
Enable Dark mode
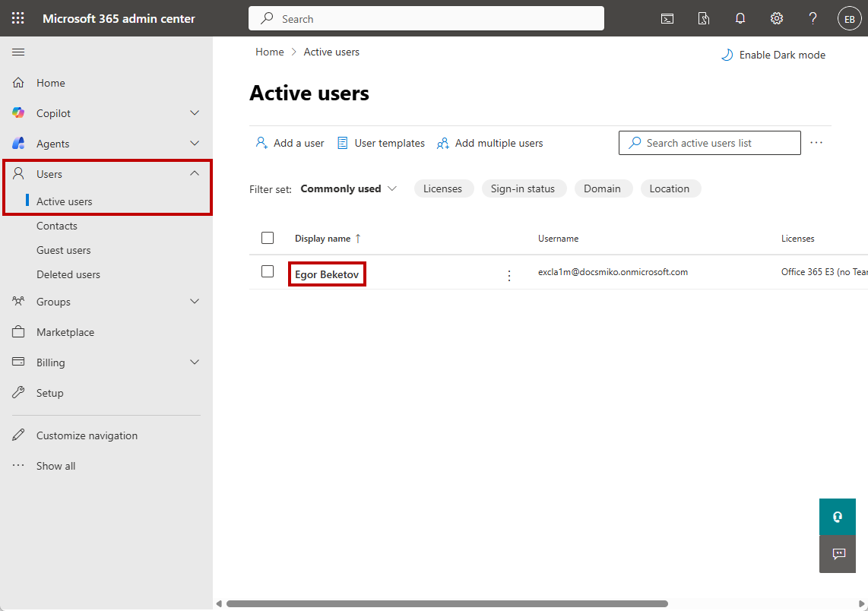coord(773,55)
